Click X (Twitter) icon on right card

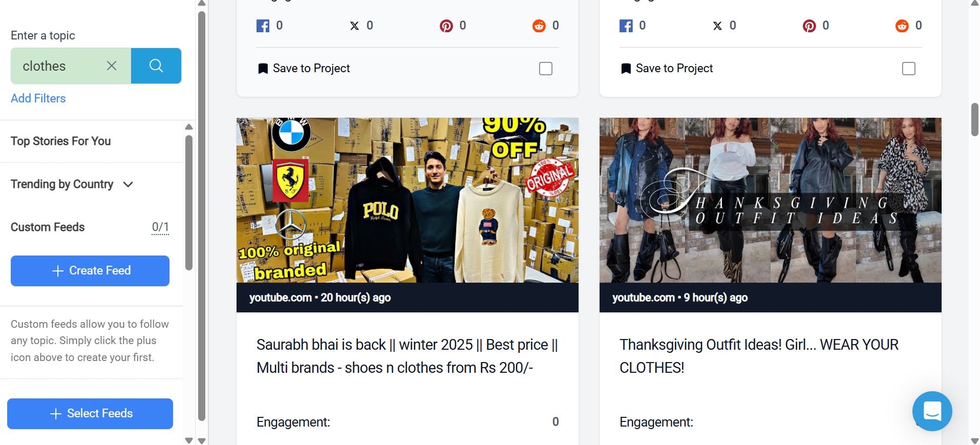(717, 26)
